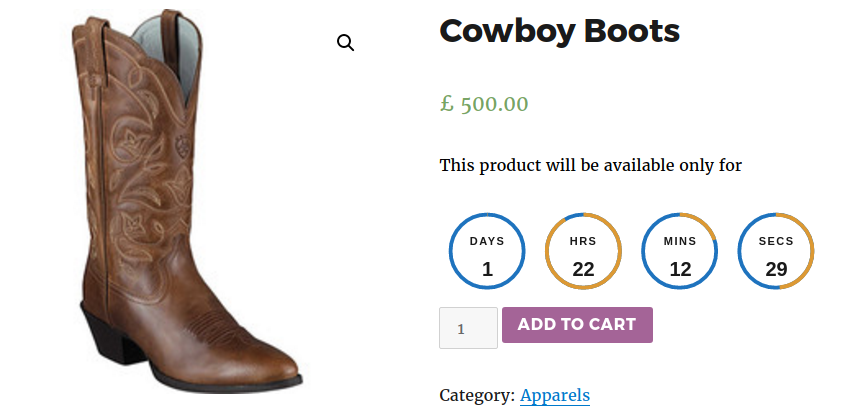
Task: Focus the product quantity input field
Action: (x=468, y=328)
